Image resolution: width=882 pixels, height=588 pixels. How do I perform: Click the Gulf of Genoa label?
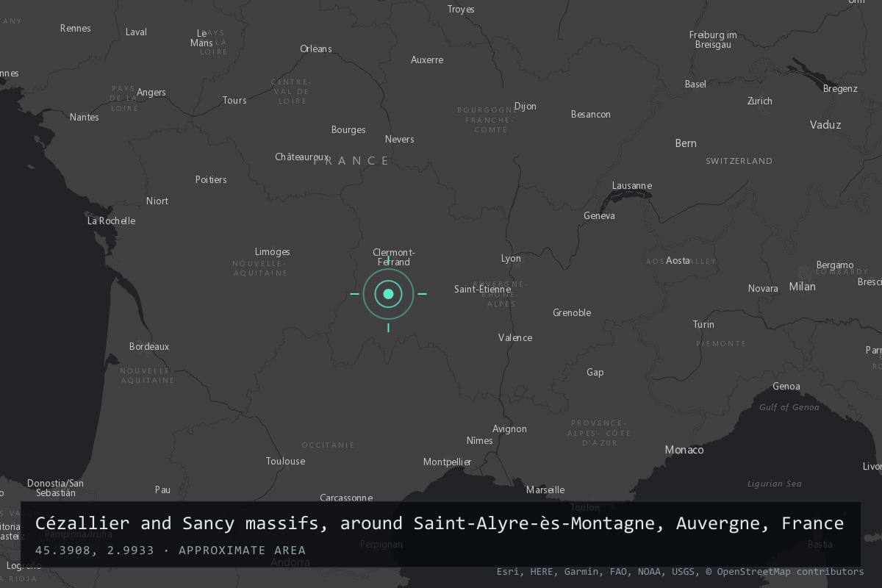(789, 407)
